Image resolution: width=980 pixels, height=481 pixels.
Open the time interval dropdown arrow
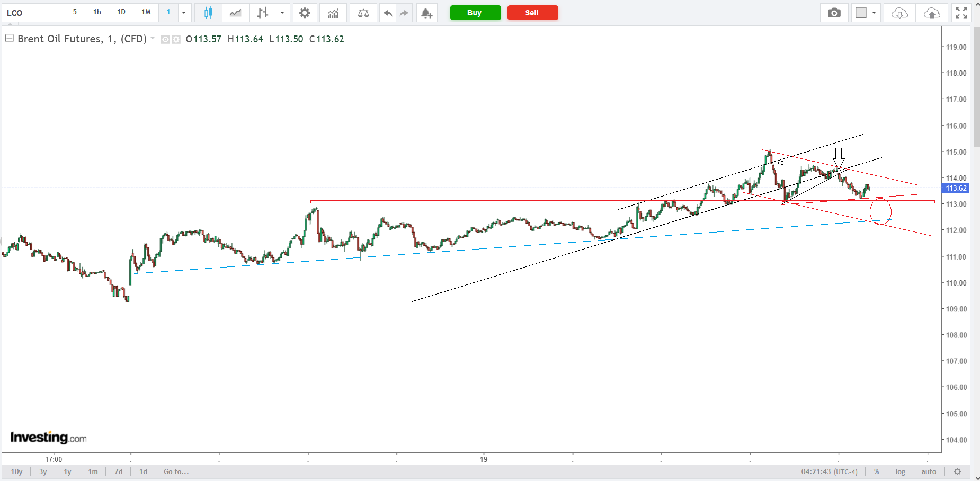tap(184, 13)
